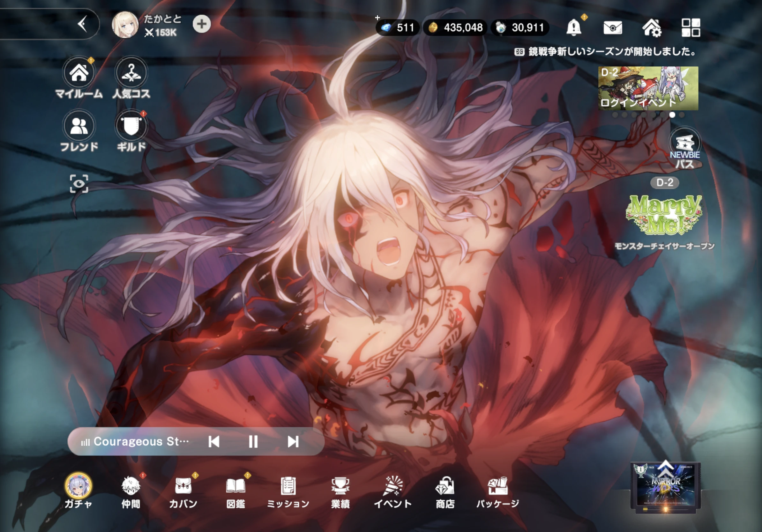Open the mailbox envelope icon
Viewport: 762px width, 532px height.
[x=613, y=27]
